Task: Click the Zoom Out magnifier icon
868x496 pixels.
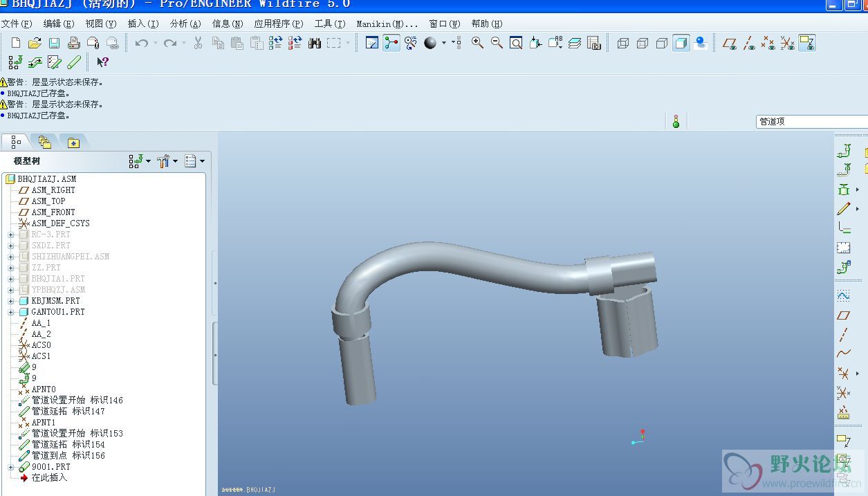Action: [x=497, y=43]
